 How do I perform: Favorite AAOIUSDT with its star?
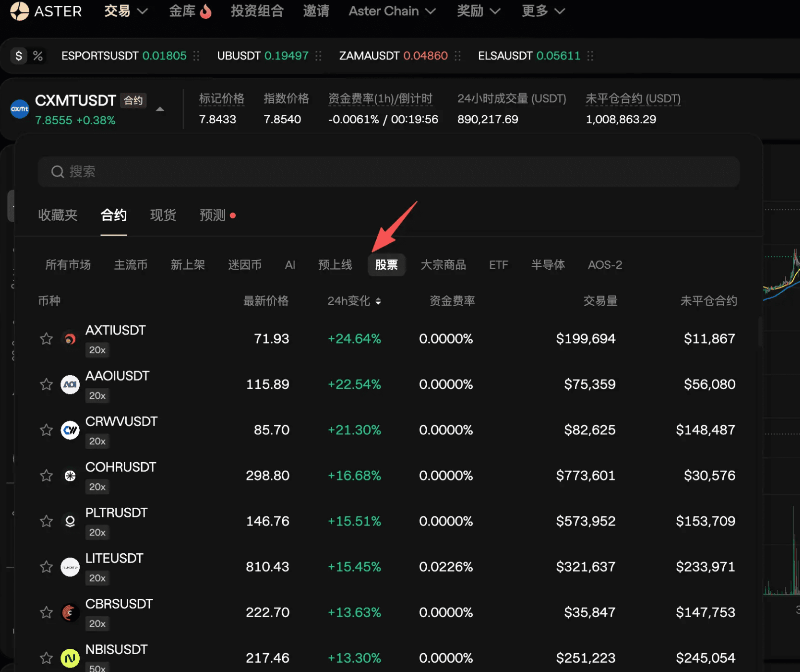click(x=47, y=384)
